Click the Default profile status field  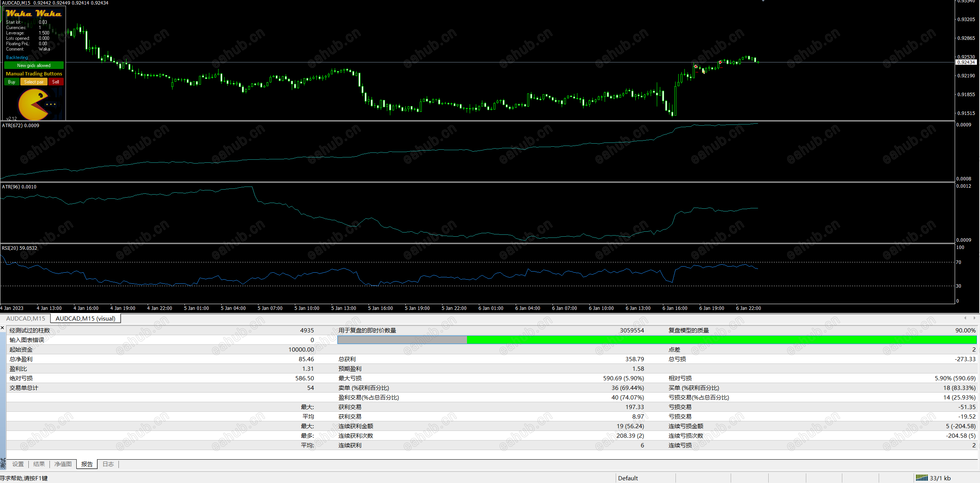coord(628,478)
